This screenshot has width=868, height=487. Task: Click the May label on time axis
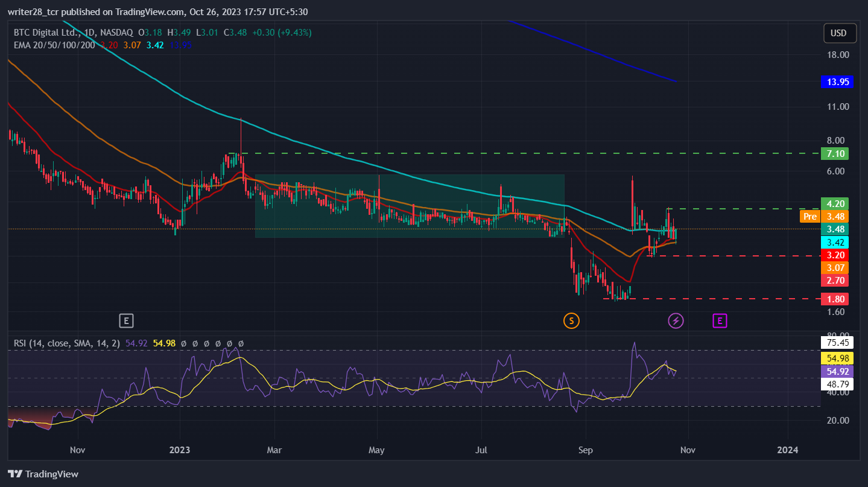click(376, 450)
